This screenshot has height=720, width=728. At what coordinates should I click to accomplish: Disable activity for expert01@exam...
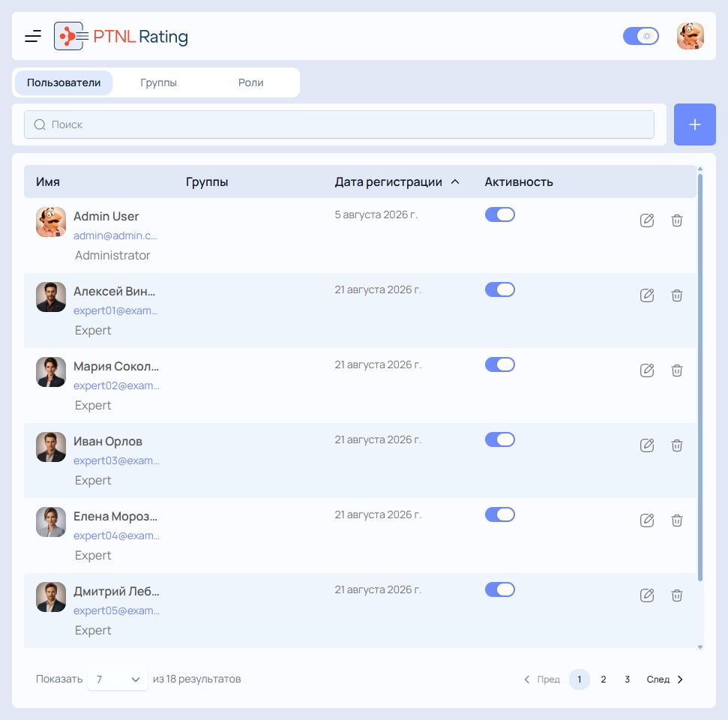click(500, 289)
